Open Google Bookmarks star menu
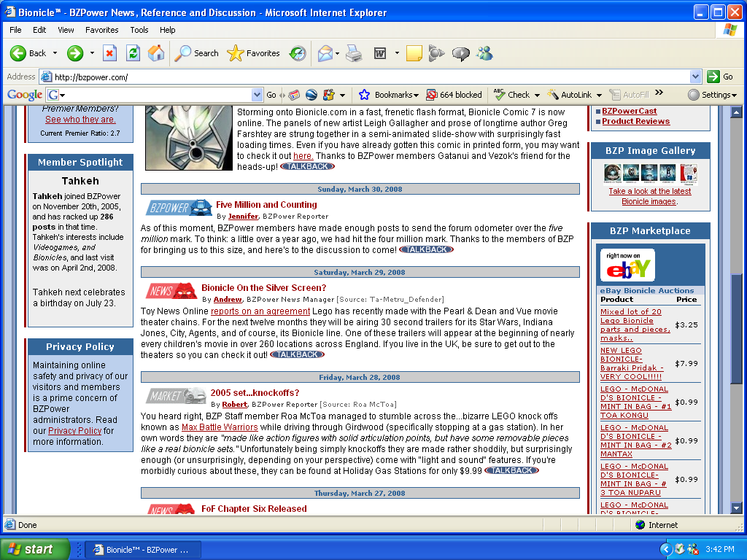The image size is (747, 560). click(389, 95)
